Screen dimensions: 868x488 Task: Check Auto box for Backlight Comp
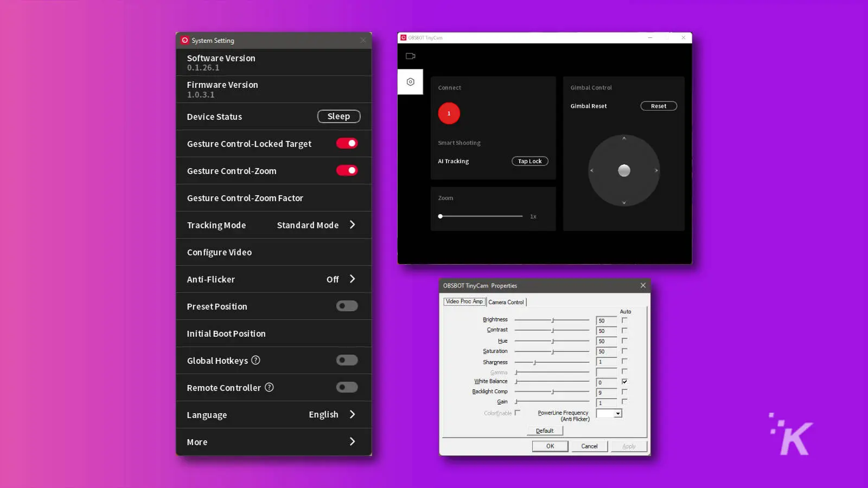click(x=624, y=391)
